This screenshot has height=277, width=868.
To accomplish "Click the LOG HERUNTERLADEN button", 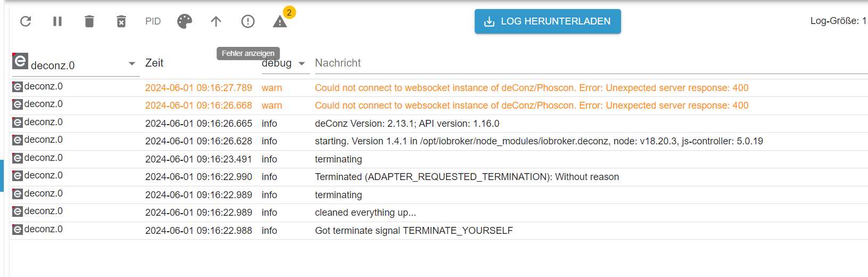I will pyautogui.click(x=548, y=21).
